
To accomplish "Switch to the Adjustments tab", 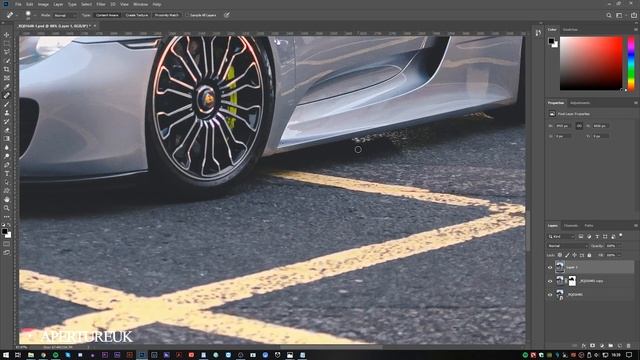I will (580, 103).
